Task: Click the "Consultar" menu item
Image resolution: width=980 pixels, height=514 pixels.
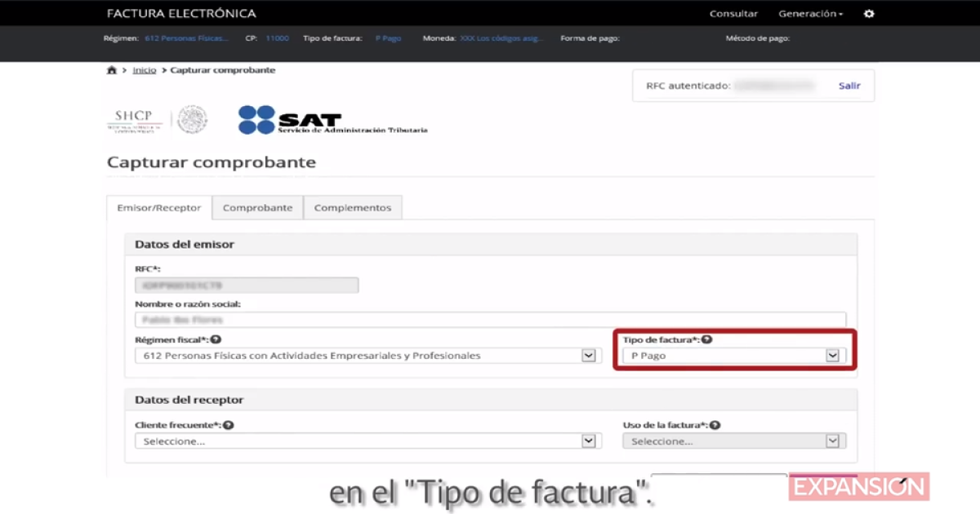Action: point(733,13)
